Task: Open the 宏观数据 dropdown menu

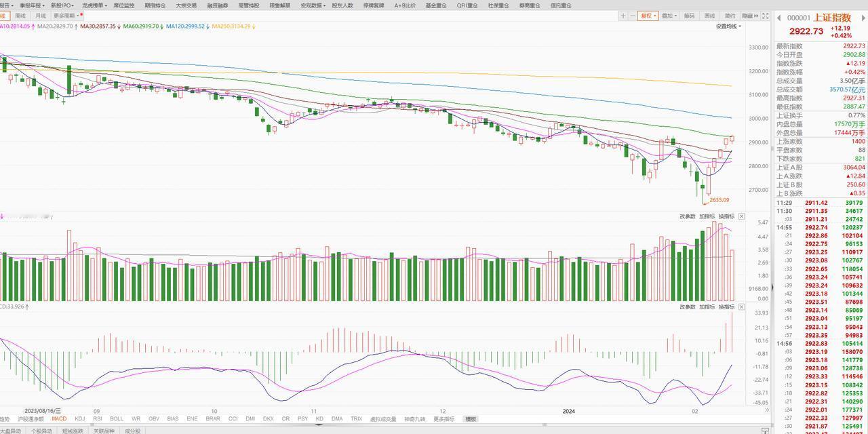Action: 313,5
